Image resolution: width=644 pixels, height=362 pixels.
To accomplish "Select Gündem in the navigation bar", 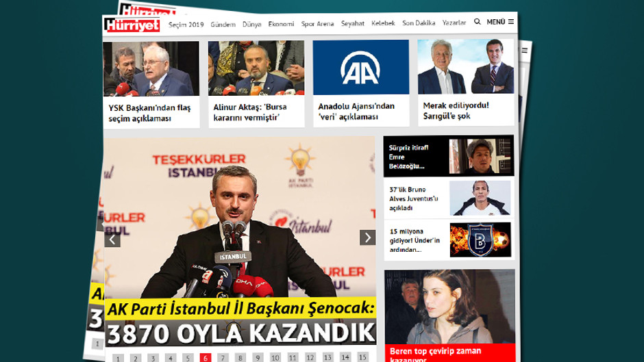I will 223,24.
